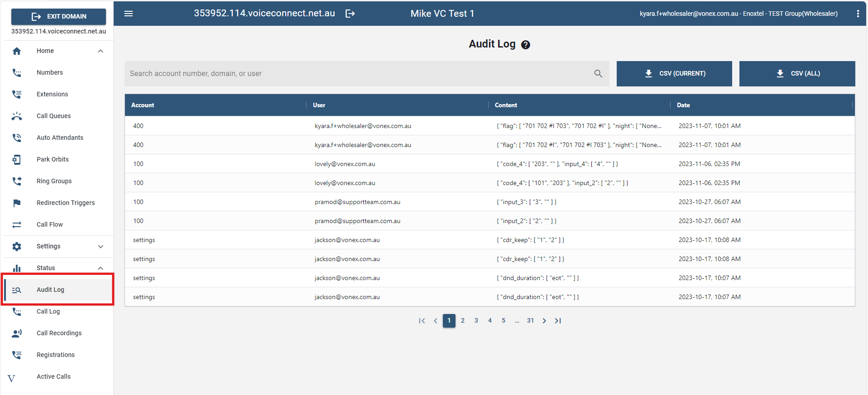Click the logout icon beside domain name
The width and height of the screenshot is (868, 395).
[x=350, y=14]
